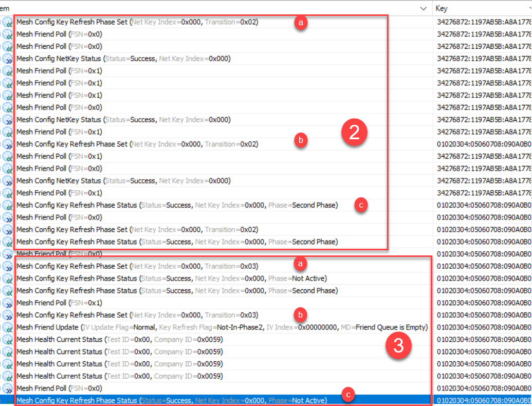Click the red 'b' marker inside box 2
This screenshot has width=532, height=406.
[x=300, y=140]
